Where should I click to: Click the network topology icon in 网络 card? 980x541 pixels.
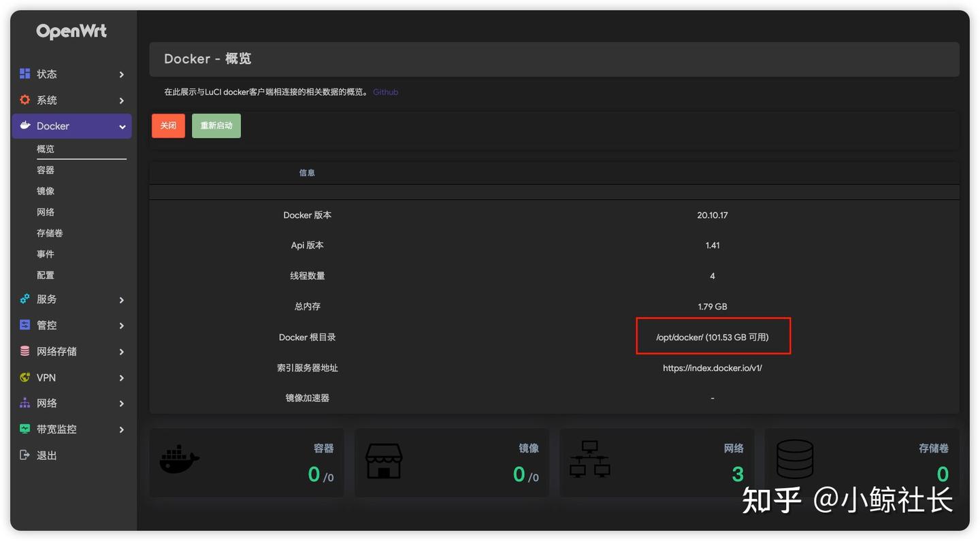point(589,459)
